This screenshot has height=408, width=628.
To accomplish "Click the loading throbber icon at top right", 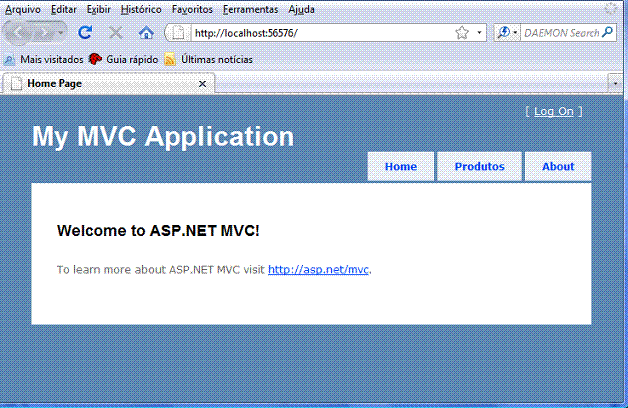I will point(610,8).
